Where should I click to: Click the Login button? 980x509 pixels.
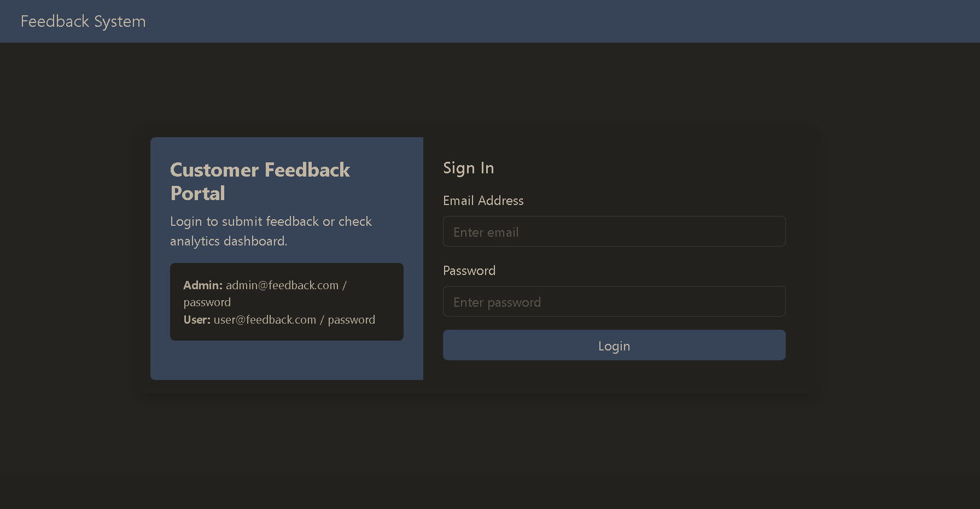click(614, 345)
